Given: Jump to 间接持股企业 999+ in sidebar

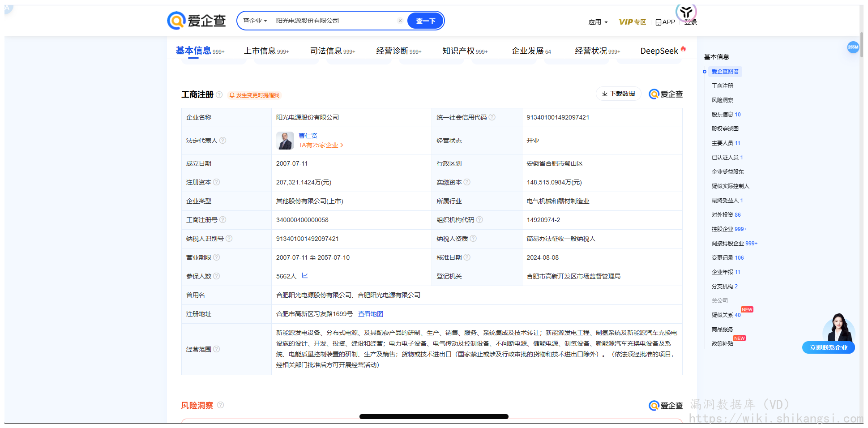Looking at the screenshot, I should pyautogui.click(x=735, y=243).
